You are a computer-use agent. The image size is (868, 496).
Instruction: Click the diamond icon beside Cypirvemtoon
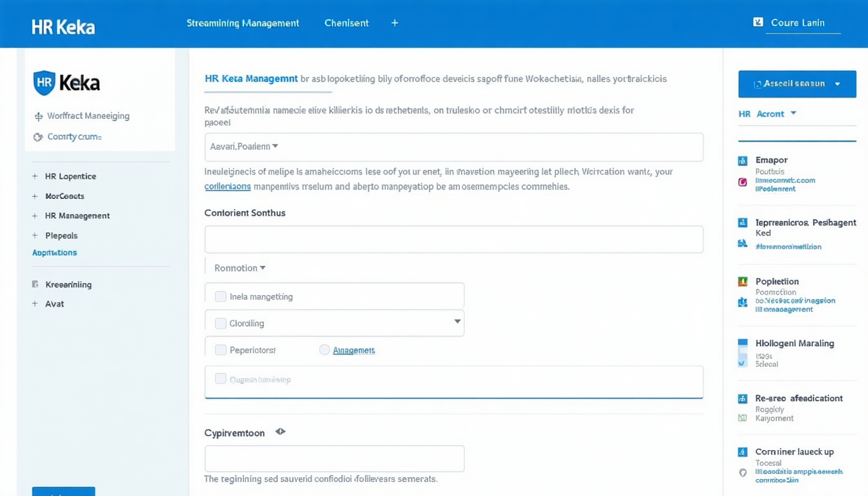280,431
